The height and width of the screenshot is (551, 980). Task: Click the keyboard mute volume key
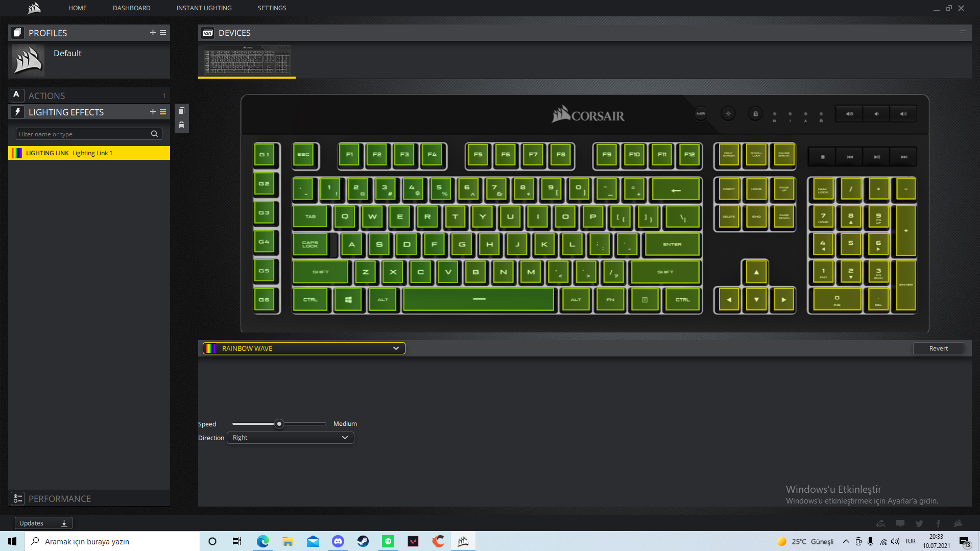click(x=849, y=114)
